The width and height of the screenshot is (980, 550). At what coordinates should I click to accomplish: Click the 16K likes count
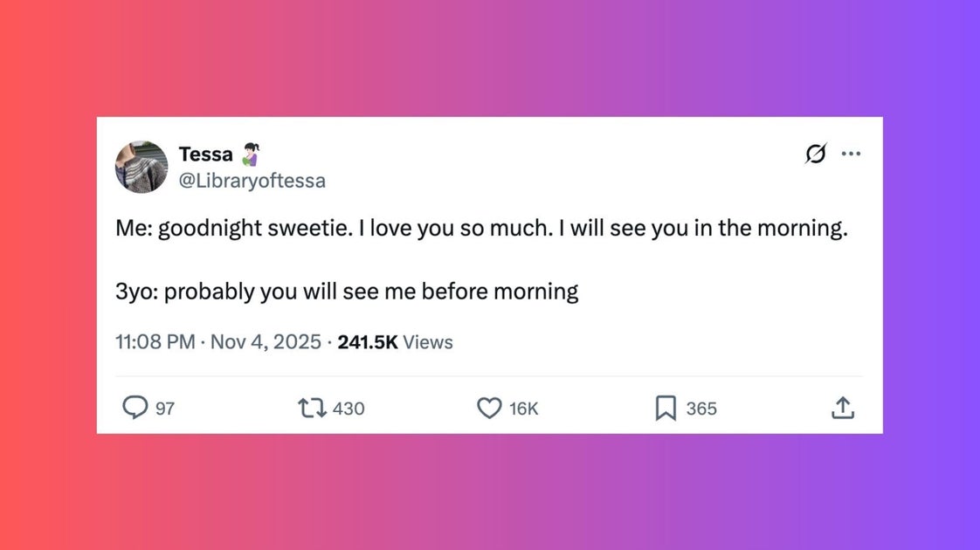(x=523, y=409)
